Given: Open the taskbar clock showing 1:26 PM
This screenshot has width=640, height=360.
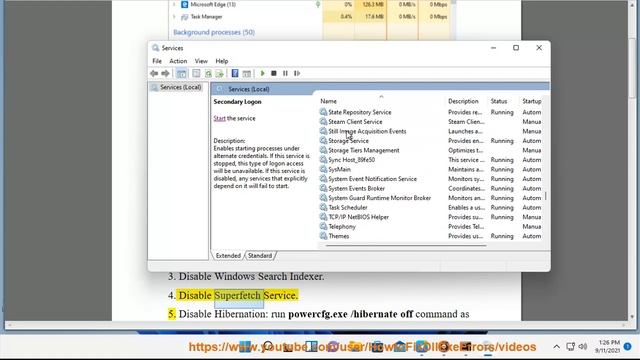Looking at the screenshot, I should click(x=607, y=346).
